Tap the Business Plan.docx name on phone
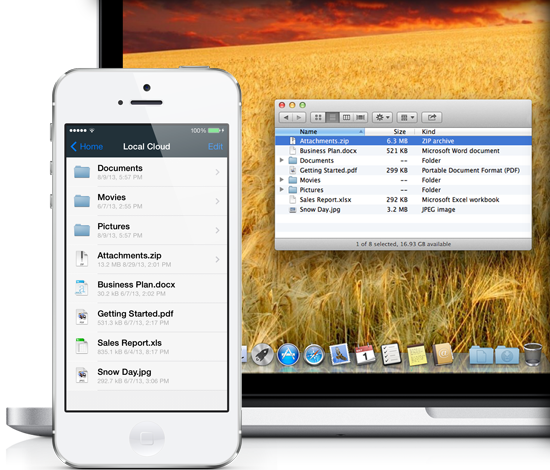Screen dimensions: 550x470 tap(136, 284)
